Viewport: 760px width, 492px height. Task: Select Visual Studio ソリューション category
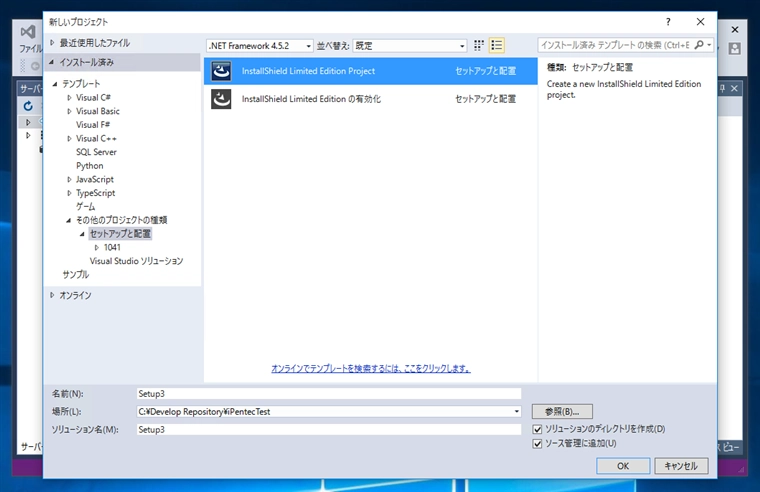136,261
